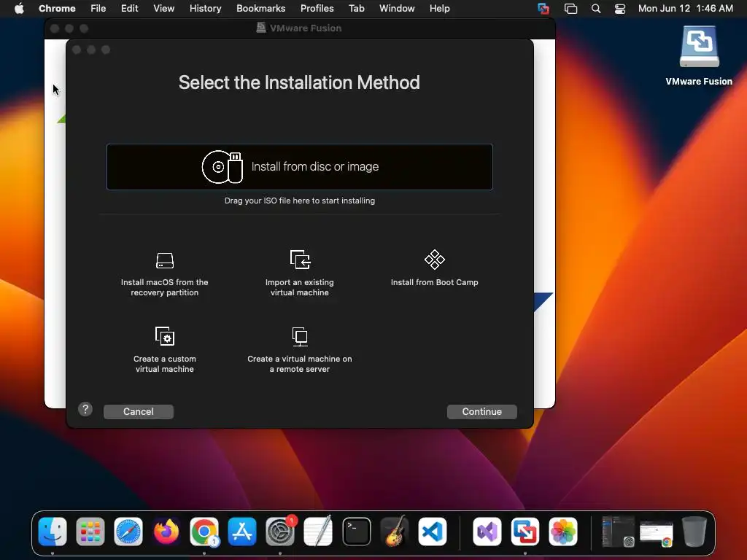747x560 pixels.
Task: Open the help question mark button
Action: pyautogui.click(x=85, y=409)
